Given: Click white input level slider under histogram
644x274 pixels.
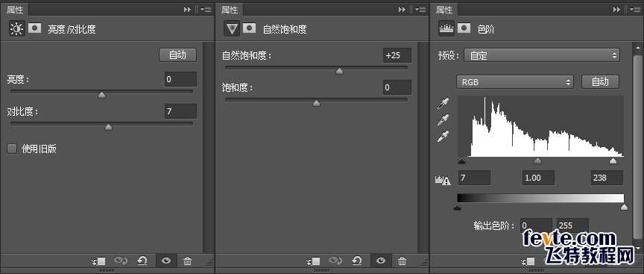Looking at the screenshot, I should pyautogui.click(x=613, y=161).
